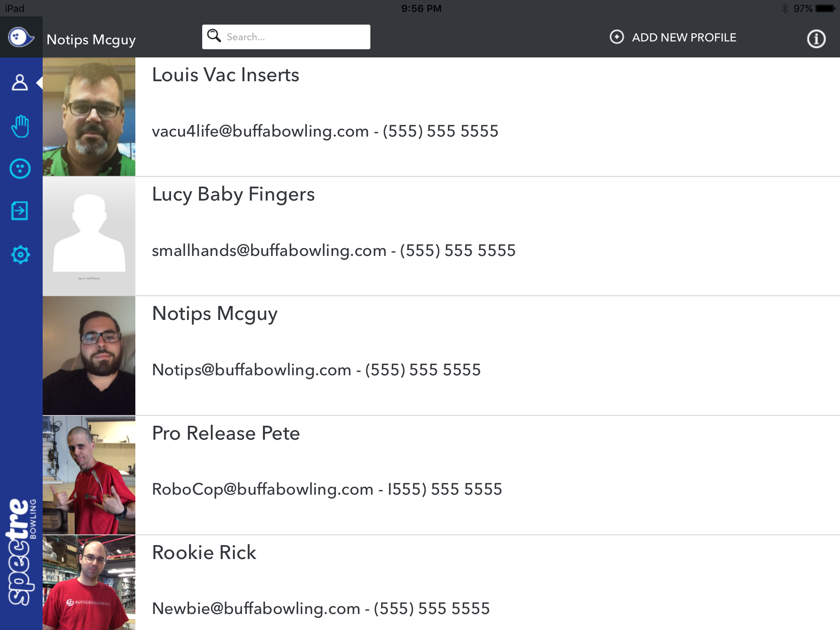
Task: Open the bowling ball section in sidebar
Action: click(21, 169)
